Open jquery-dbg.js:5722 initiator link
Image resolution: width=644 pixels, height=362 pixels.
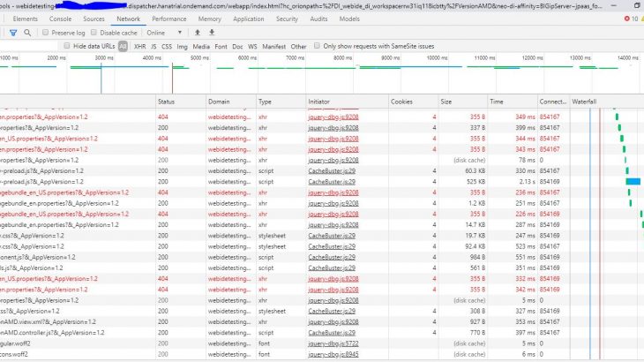pos(333,343)
